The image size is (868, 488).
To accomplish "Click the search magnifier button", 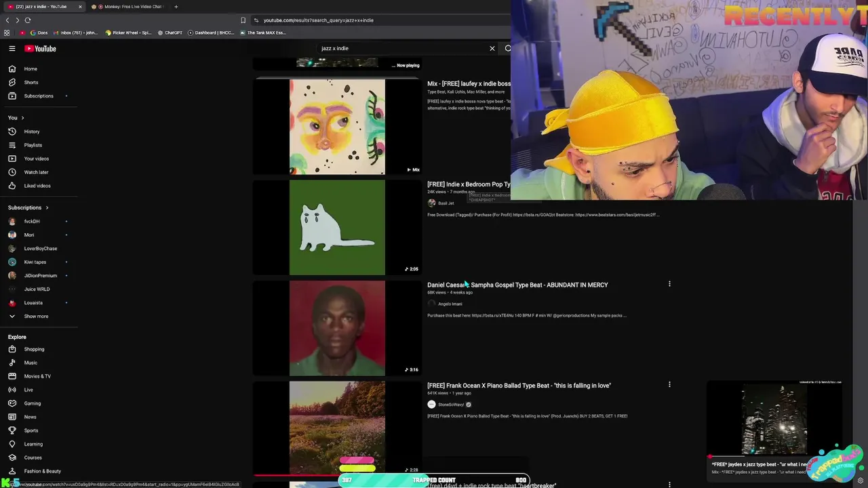I will (508, 49).
